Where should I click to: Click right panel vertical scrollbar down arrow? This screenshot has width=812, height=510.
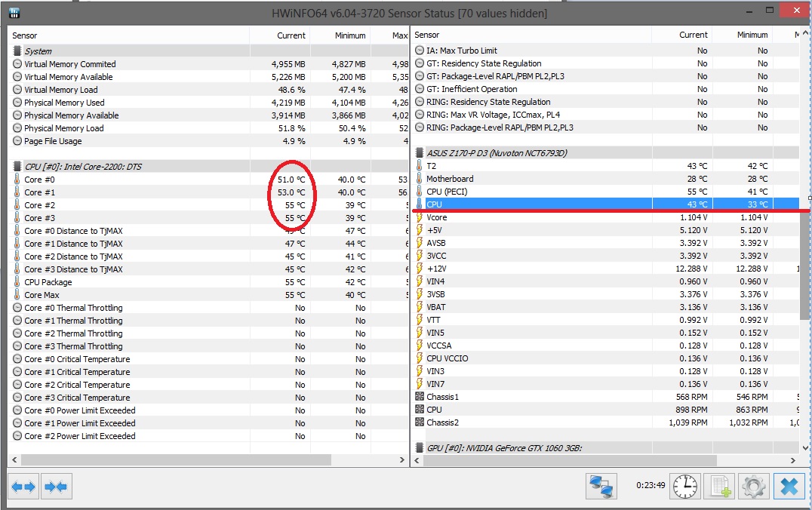pos(805,448)
